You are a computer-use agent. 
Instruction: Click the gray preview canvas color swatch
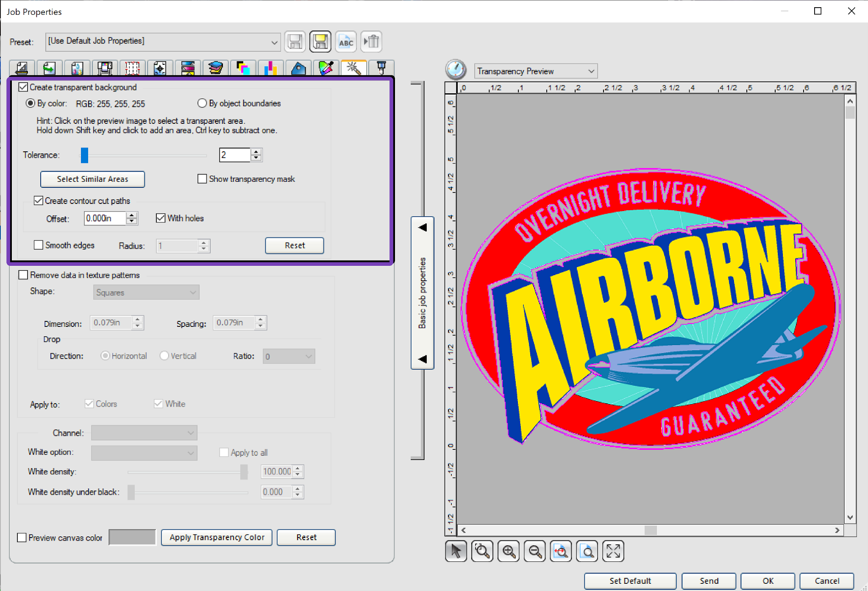[x=132, y=537]
